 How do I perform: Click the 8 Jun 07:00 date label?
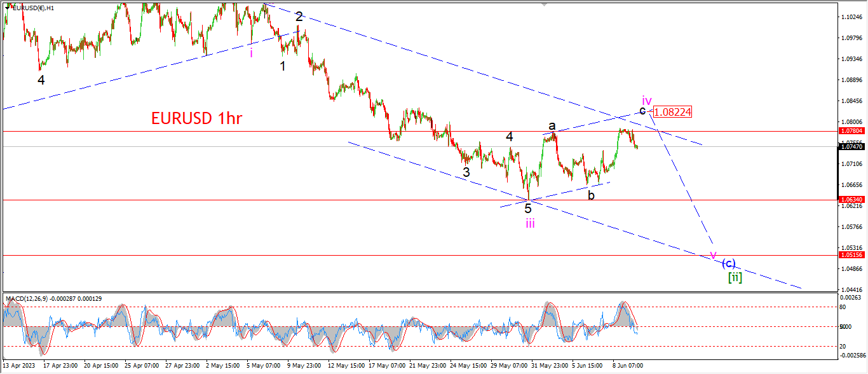[x=629, y=366]
